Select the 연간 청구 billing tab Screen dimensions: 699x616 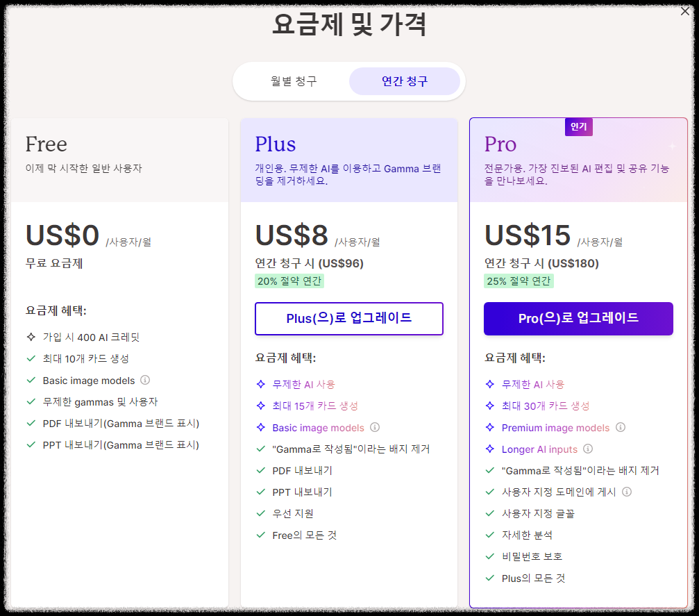(406, 81)
